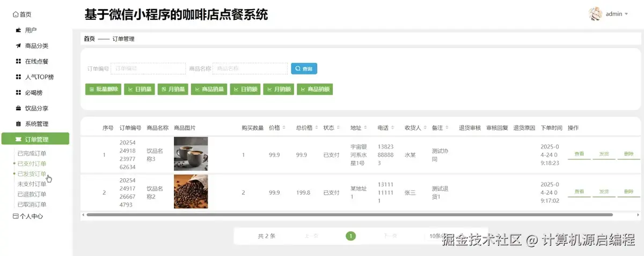Open the coffee cups product image
Image resolution: width=644 pixels, height=256 pixels.
pyautogui.click(x=191, y=154)
